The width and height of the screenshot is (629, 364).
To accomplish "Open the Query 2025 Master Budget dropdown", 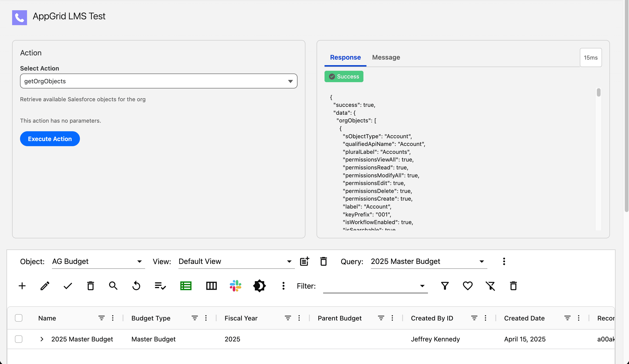I will pos(429,261).
